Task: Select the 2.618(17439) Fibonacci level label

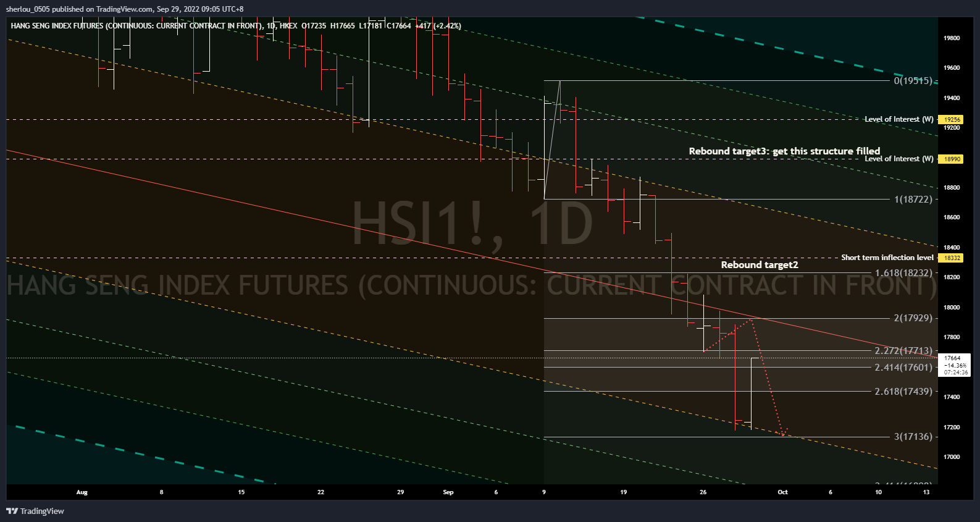Action: [x=904, y=392]
